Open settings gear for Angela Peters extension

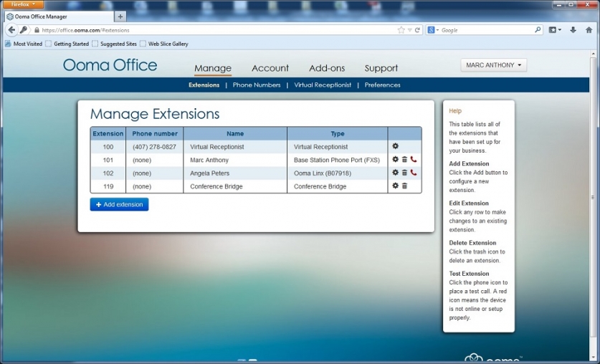point(395,173)
